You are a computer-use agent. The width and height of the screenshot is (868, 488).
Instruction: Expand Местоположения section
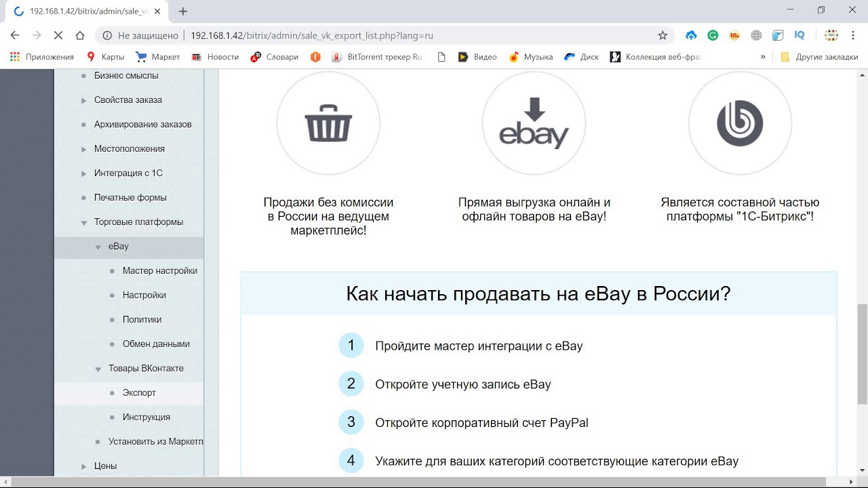[x=84, y=149]
